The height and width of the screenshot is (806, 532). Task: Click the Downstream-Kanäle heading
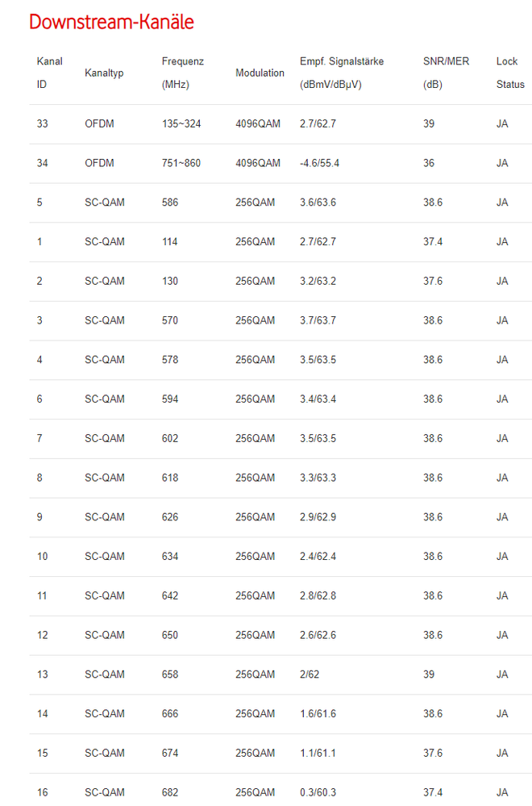point(111,22)
